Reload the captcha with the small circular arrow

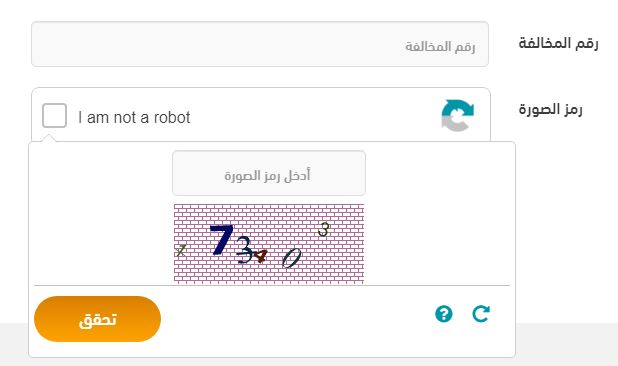(481, 314)
